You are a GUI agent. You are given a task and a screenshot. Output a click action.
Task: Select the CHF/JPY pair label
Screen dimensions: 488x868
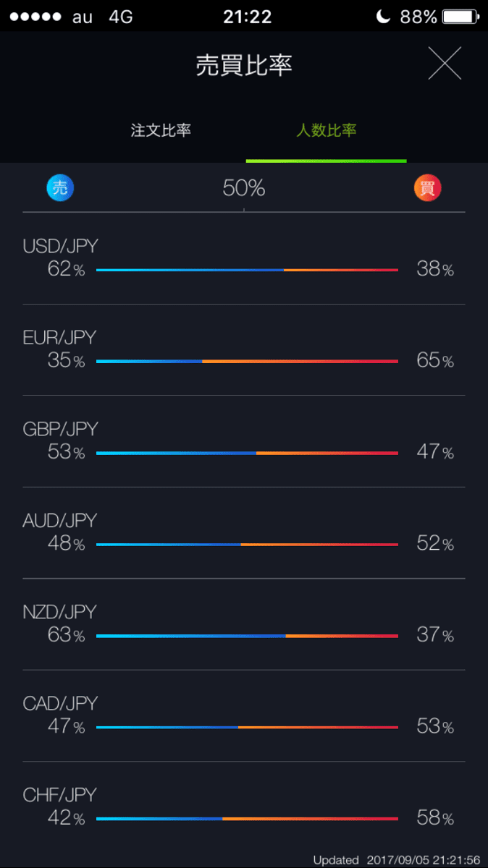[59, 795]
